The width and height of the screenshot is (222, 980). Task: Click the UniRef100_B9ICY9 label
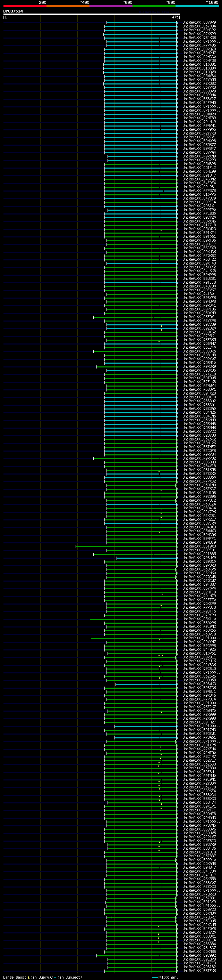199,902
